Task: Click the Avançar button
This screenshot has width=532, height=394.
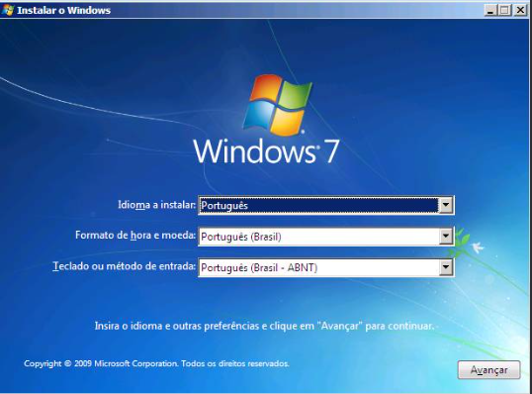Action: (x=488, y=369)
